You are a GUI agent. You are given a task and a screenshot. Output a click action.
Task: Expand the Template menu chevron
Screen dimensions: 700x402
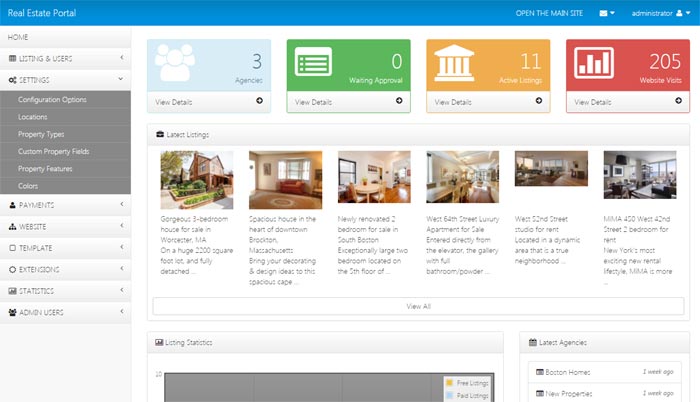pos(121,247)
